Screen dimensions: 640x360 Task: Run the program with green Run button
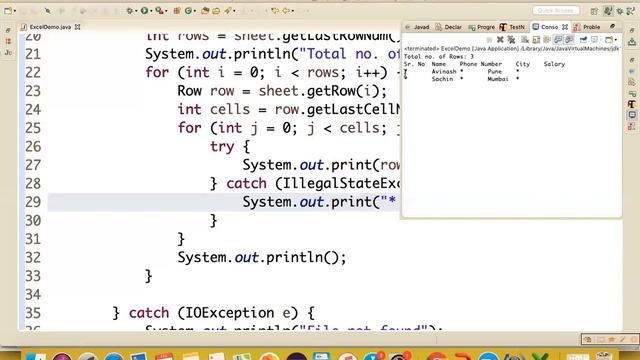tap(144, 11)
